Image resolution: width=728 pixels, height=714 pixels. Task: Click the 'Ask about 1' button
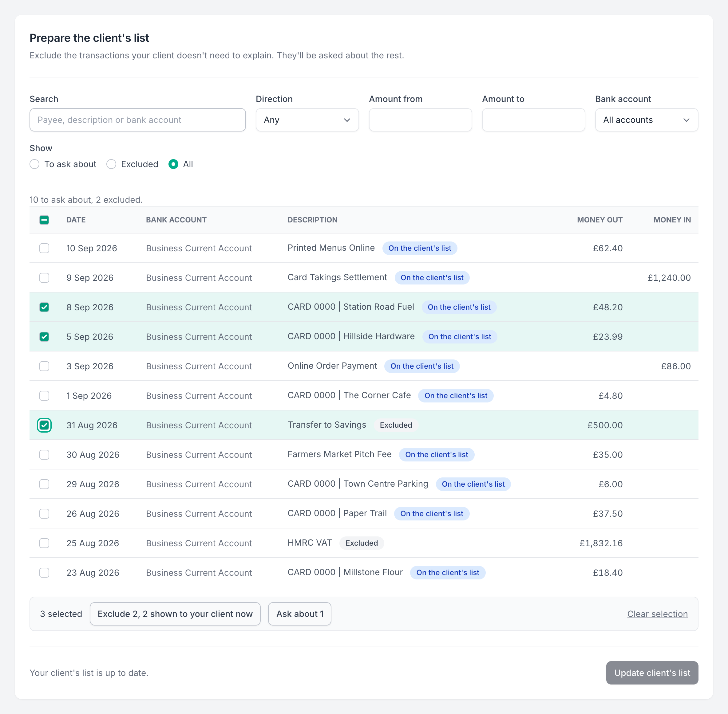[300, 614]
